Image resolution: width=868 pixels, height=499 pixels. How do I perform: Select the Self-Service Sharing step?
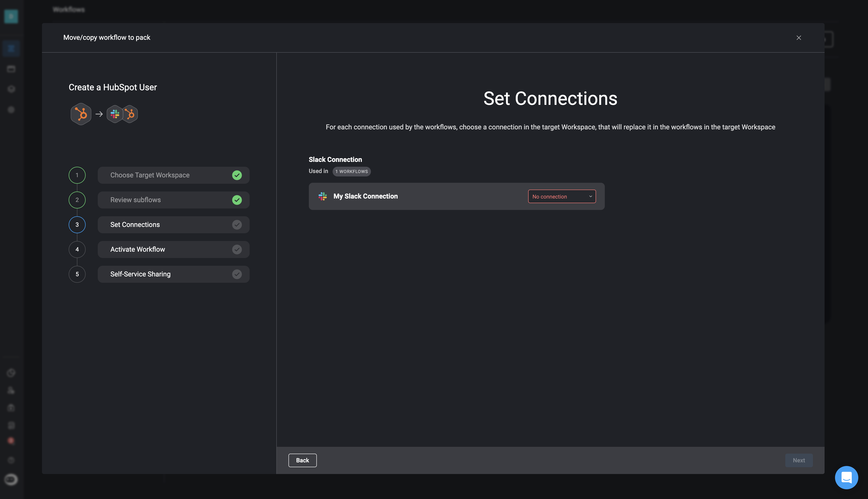click(174, 274)
